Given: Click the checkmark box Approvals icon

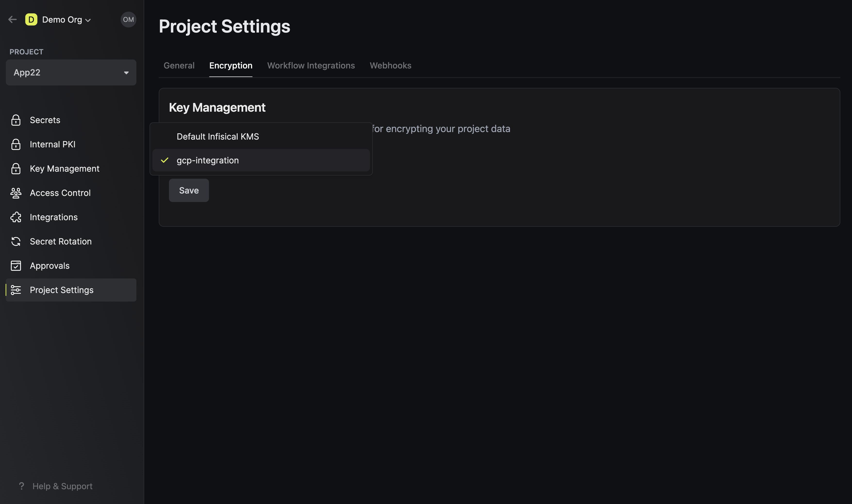Looking at the screenshot, I should (x=16, y=266).
